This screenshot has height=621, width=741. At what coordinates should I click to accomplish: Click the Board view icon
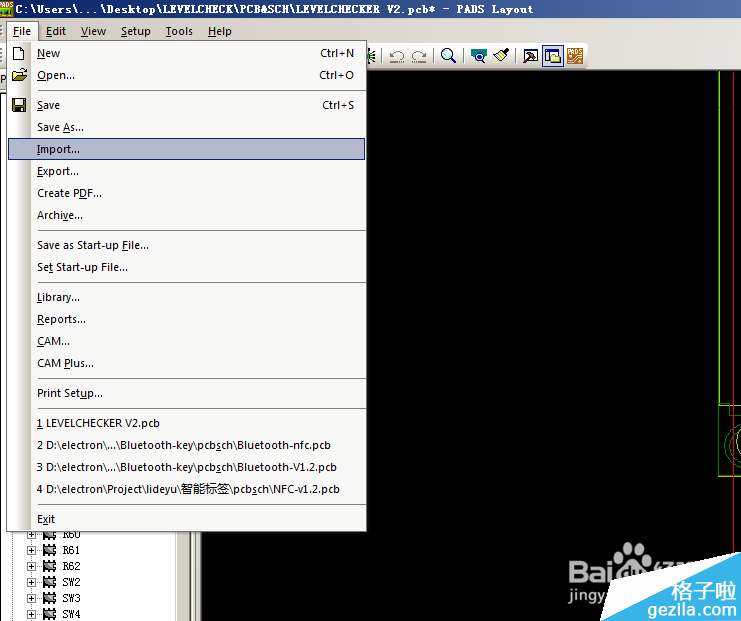pos(479,56)
